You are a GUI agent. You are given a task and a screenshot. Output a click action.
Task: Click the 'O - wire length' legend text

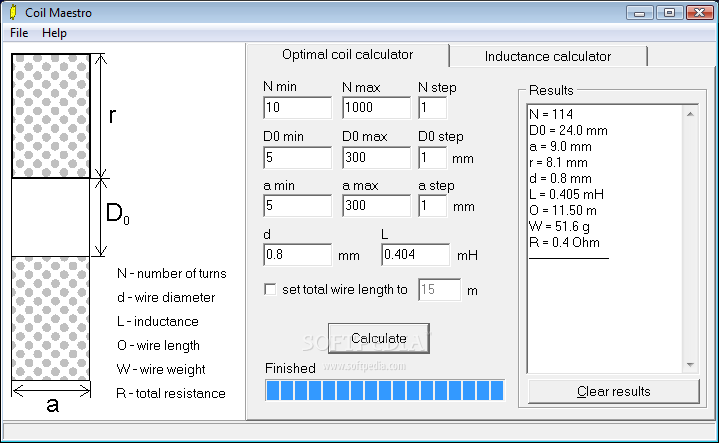click(x=158, y=345)
